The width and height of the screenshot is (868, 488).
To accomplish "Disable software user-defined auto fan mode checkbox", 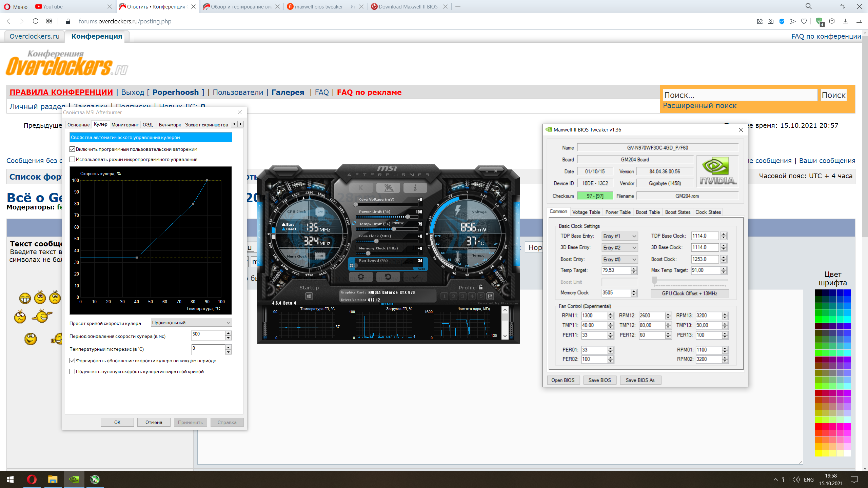I will click(72, 149).
